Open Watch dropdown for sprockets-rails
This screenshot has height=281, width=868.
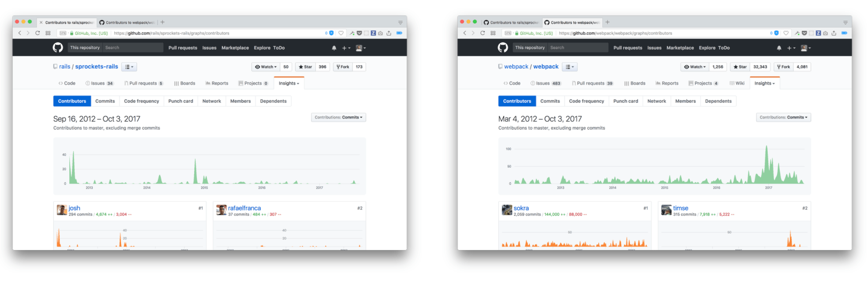point(266,67)
